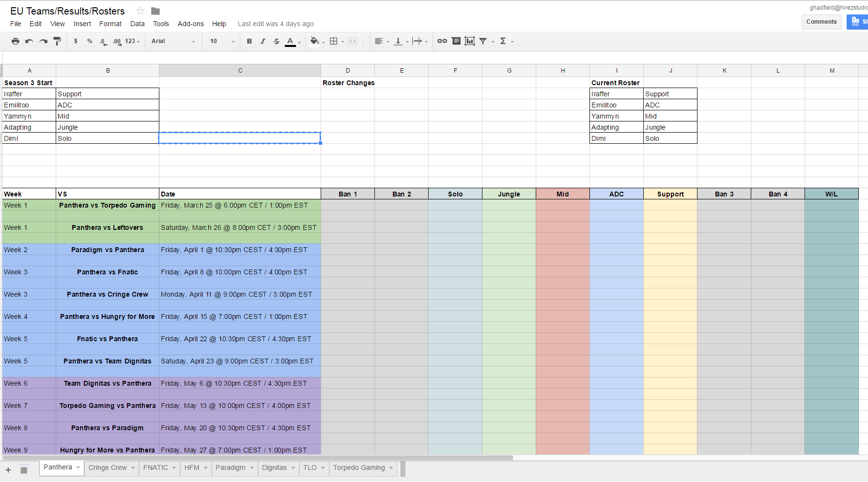The image size is (868, 482).
Task: Format as percent
Action: 90,41
